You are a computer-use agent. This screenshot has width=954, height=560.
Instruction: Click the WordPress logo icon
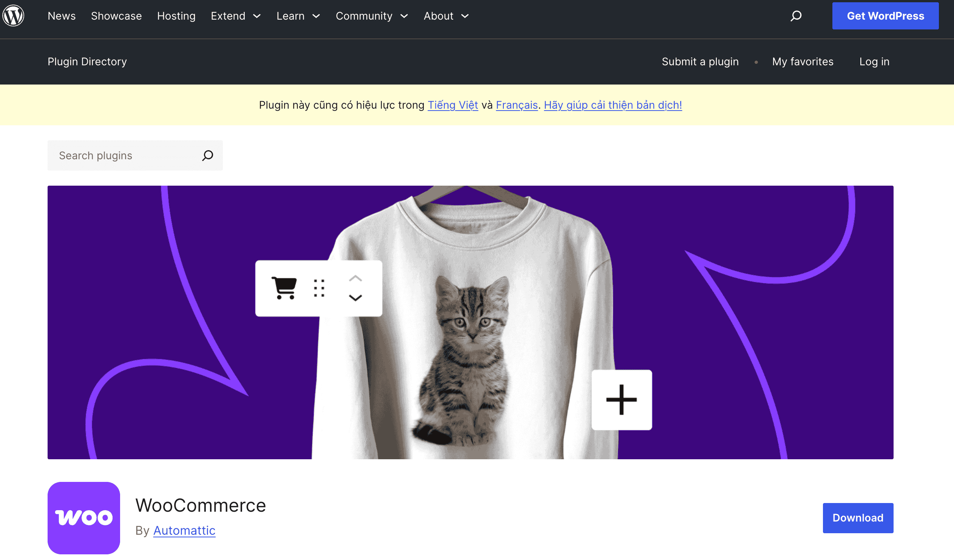13,15
